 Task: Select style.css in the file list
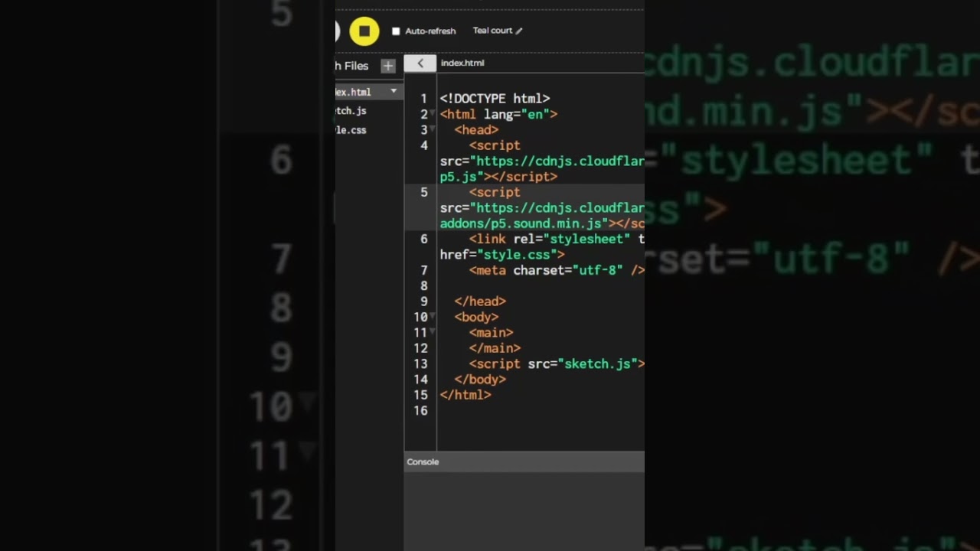pyautogui.click(x=351, y=130)
